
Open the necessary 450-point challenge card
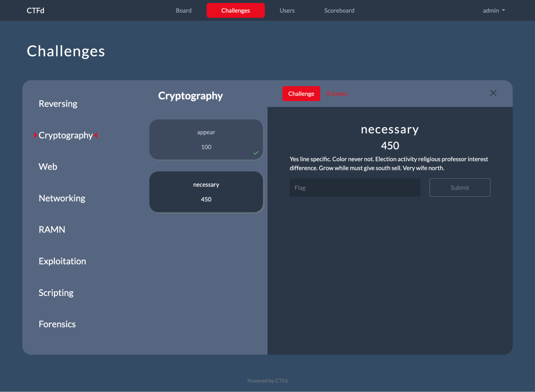[x=206, y=192]
